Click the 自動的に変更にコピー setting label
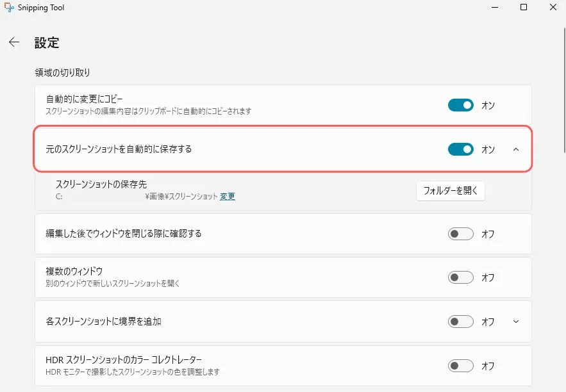Image resolution: width=566 pixels, height=392 pixels. (x=84, y=99)
